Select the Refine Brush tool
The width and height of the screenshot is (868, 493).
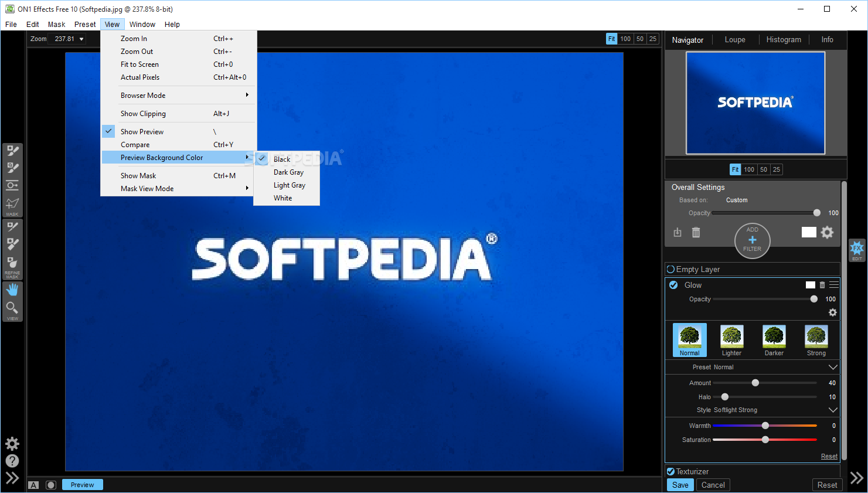pyautogui.click(x=12, y=227)
